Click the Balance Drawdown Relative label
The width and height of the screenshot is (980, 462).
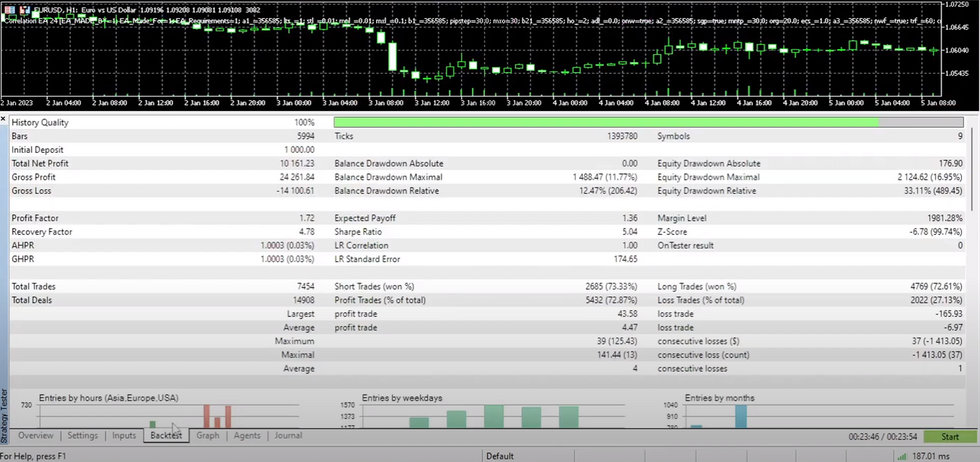[x=389, y=191]
